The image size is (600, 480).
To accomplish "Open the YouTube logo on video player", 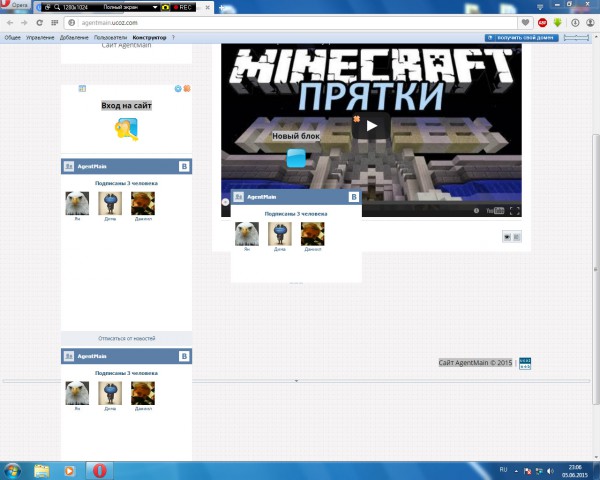I will coord(495,211).
